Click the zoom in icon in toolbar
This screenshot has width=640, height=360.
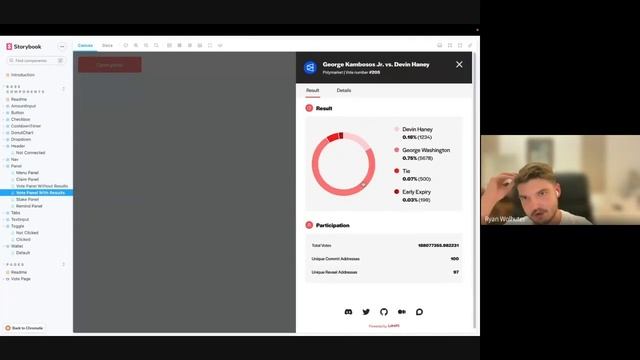click(x=136, y=45)
